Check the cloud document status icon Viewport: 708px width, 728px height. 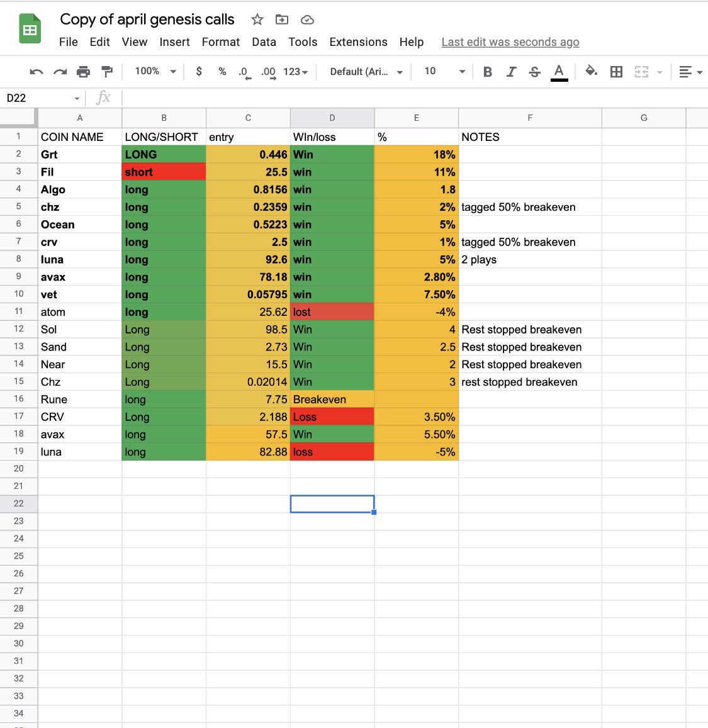(x=307, y=20)
